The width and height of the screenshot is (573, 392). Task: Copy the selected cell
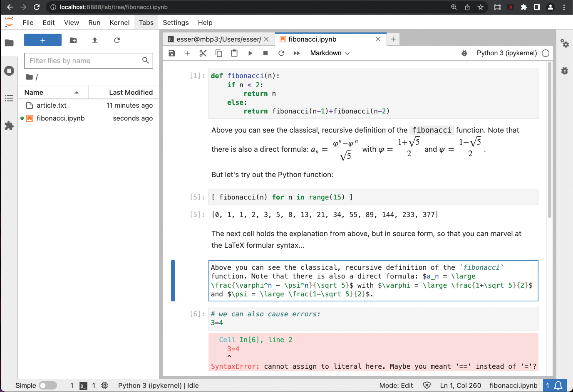(218, 53)
